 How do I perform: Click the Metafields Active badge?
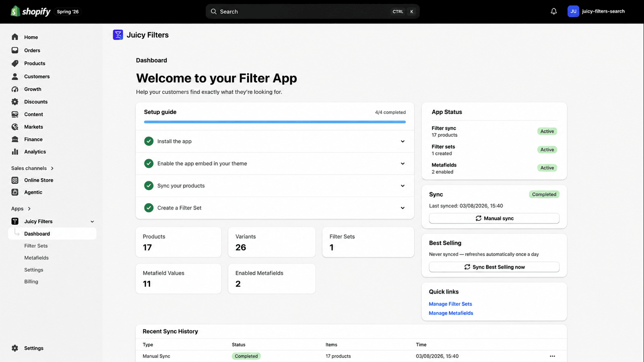coord(547,168)
